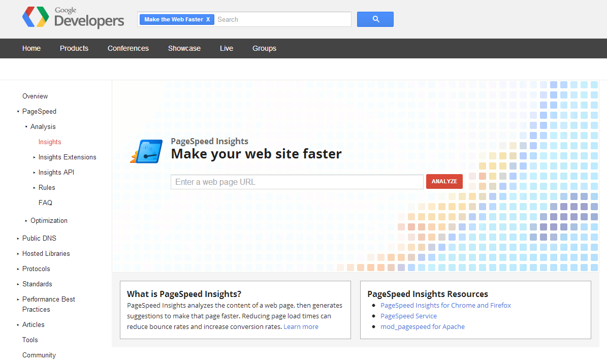The width and height of the screenshot is (607, 364).
Task: Expand the Insights Extensions item
Action: pos(34,157)
